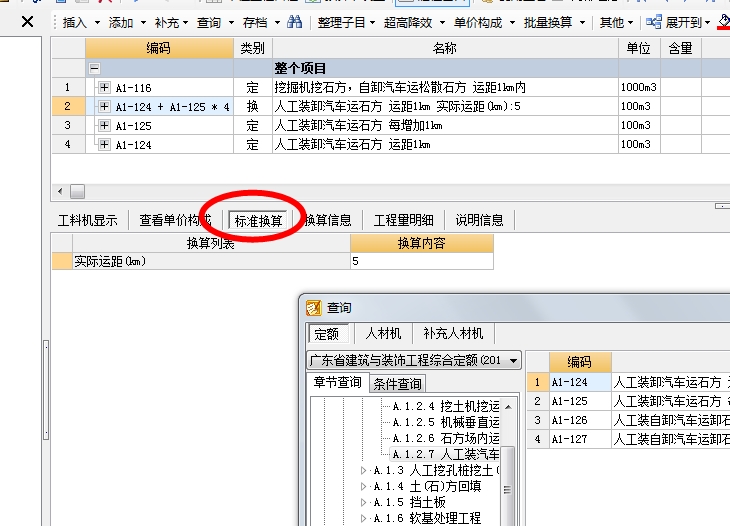Click the 挖掘机挖石方 name cell
730x526 pixels.
(x=445, y=88)
